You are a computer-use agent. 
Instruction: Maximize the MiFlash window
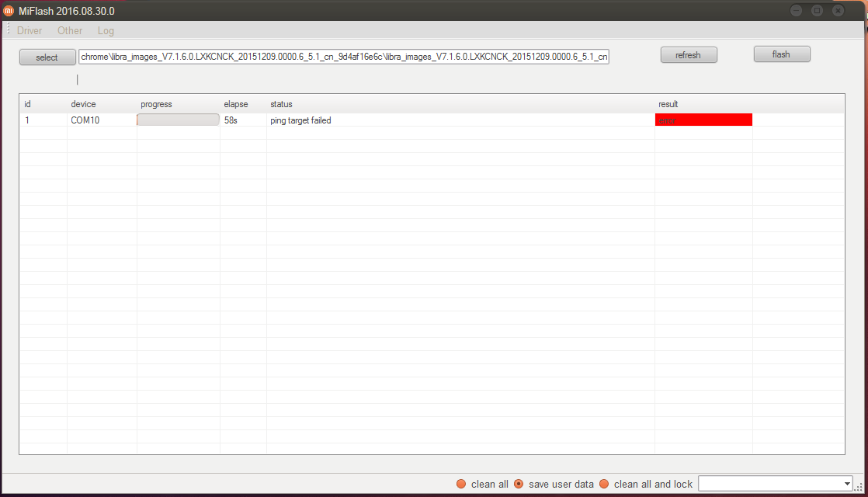click(817, 10)
